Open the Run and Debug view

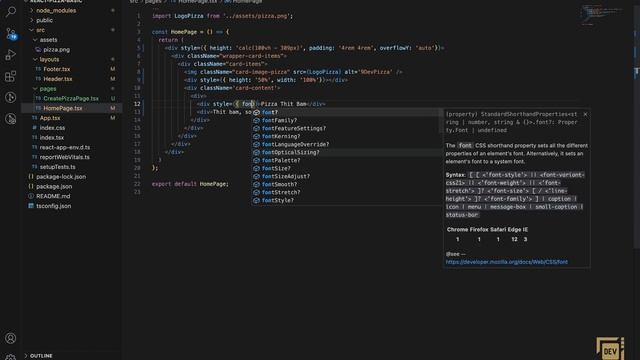[x=11, y=55]
